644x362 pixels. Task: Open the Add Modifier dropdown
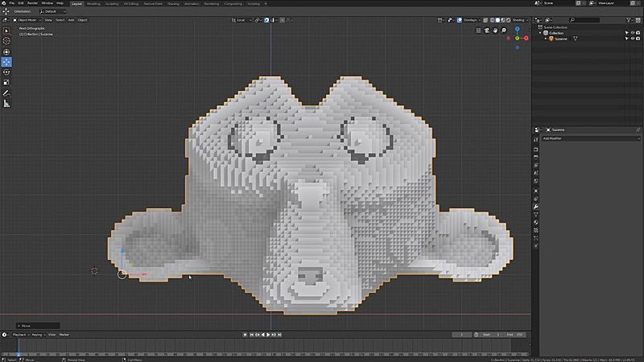click(x=591, y=138)
